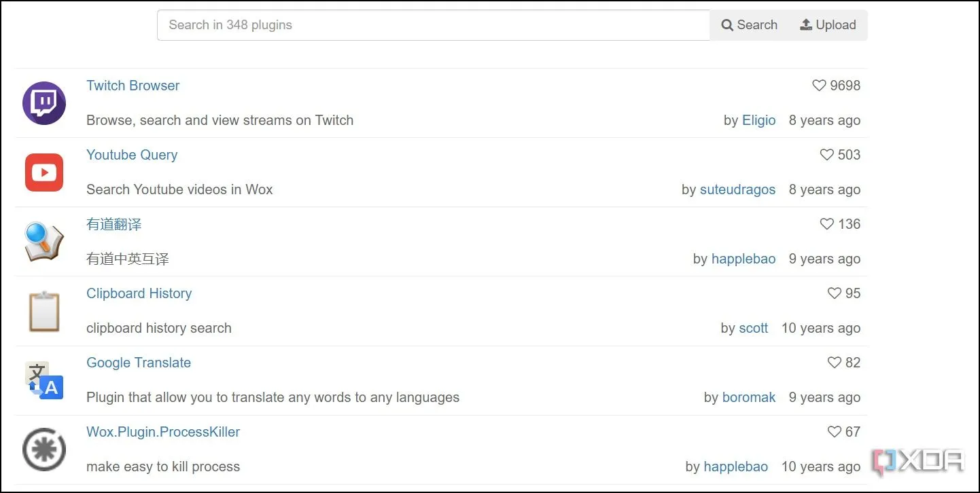Click '9 years ago' on 有道翻译 row
The height and width of the screenshot is (493, 980).
(824, 259)
